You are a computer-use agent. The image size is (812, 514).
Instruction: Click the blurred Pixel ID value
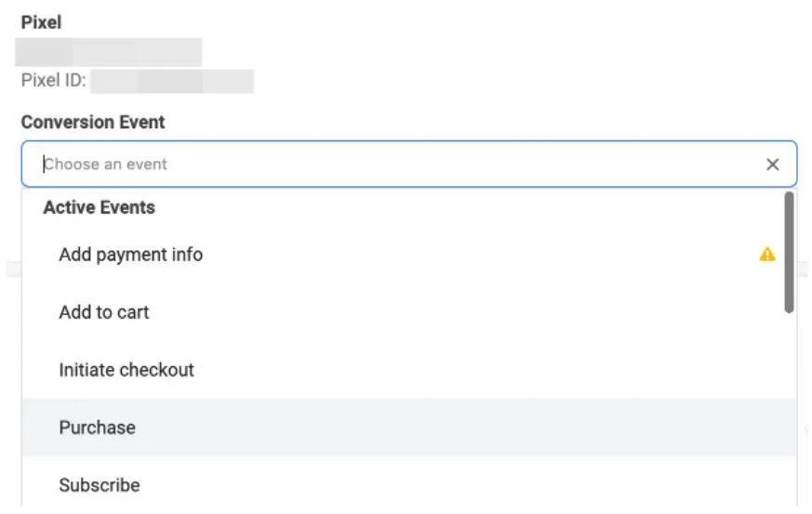pyautogui.click(x=172, y=81)
